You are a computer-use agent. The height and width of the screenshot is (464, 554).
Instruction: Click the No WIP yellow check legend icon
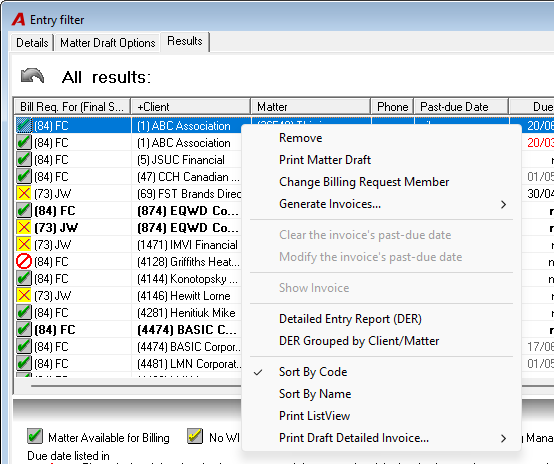pos(195,436)
